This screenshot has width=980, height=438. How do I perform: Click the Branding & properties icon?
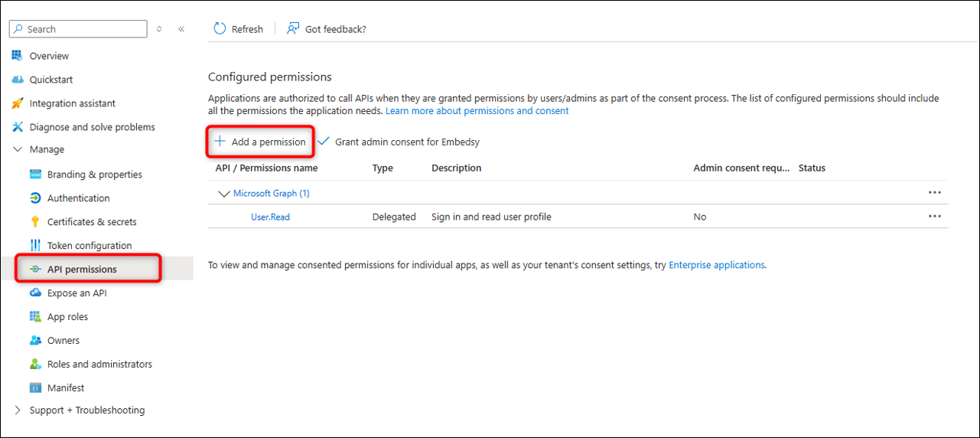35,175
